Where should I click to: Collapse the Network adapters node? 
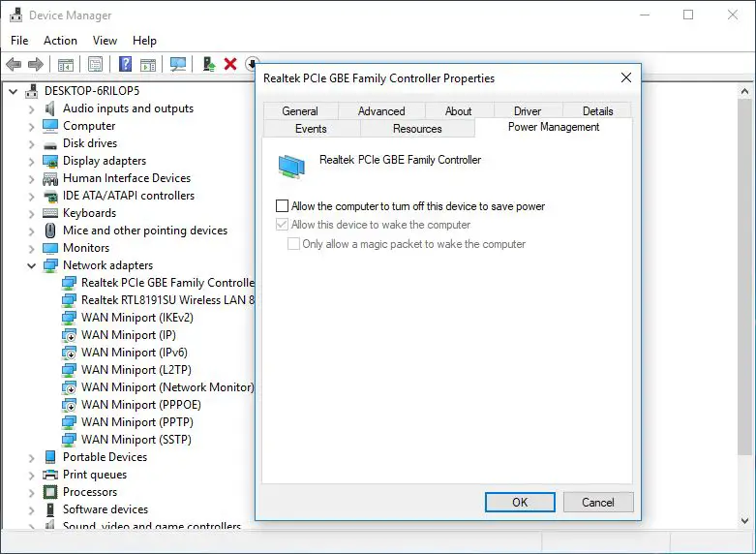pyautogui.click(x=31, y=265)
